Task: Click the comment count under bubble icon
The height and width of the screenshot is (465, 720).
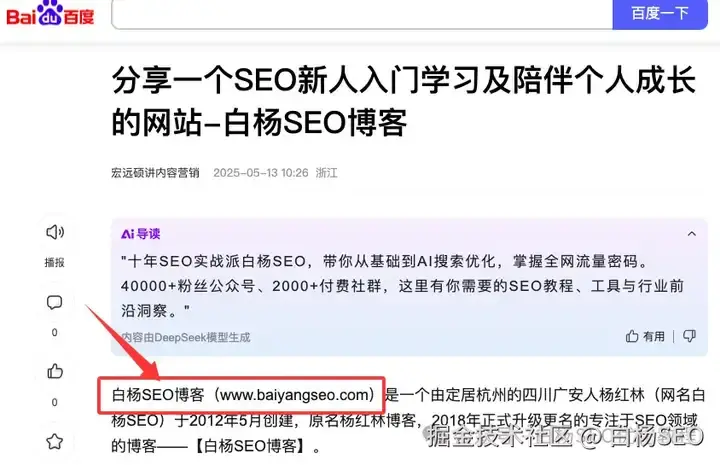Action: (55, 332)
